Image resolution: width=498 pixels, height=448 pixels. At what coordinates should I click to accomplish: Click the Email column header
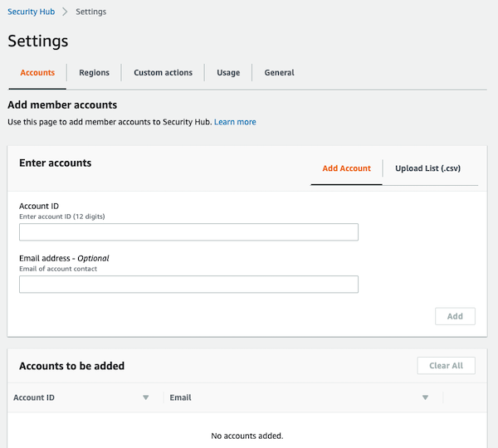[180, 397]
